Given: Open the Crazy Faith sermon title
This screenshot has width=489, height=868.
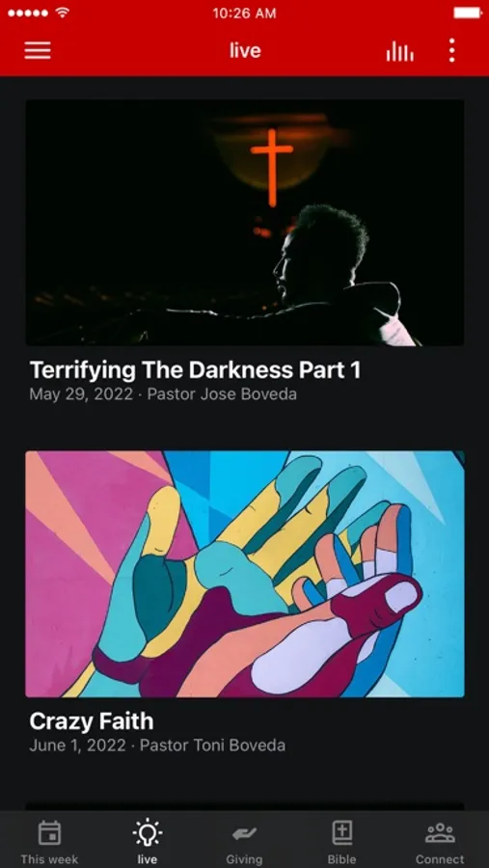Looking at the screenshot, I should (x=92, y=721).
